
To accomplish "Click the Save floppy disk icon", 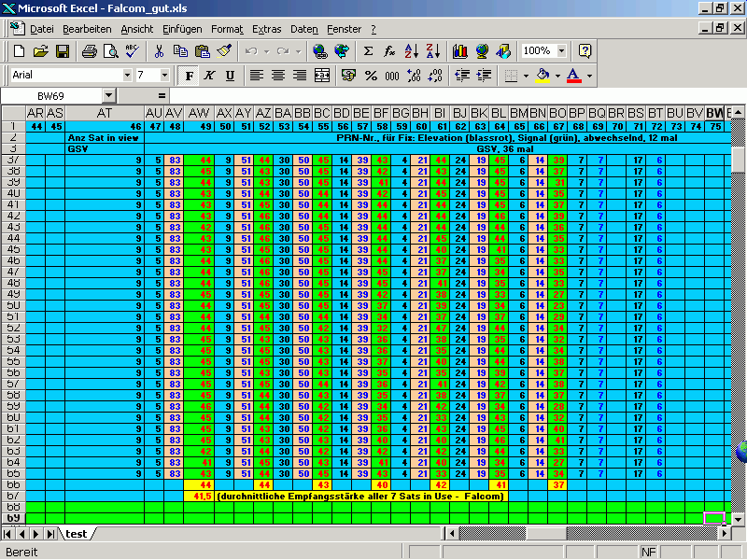I will 63,51.
